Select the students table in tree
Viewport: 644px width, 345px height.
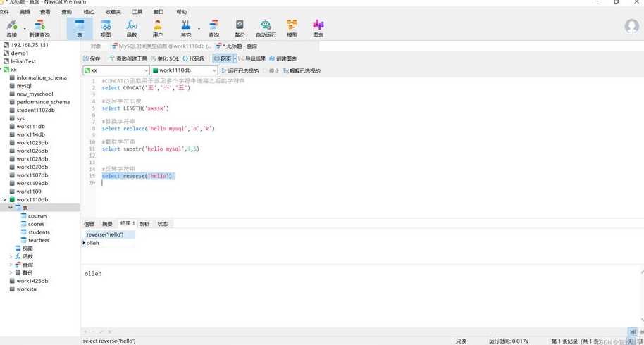[35, 232]
